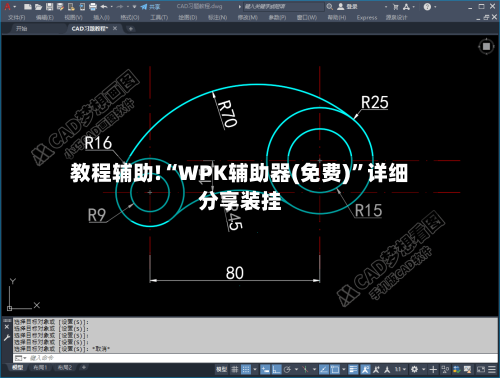Open the View (视图) menu
This screenshot has width=500, height=378.
[x=73, y=17]
